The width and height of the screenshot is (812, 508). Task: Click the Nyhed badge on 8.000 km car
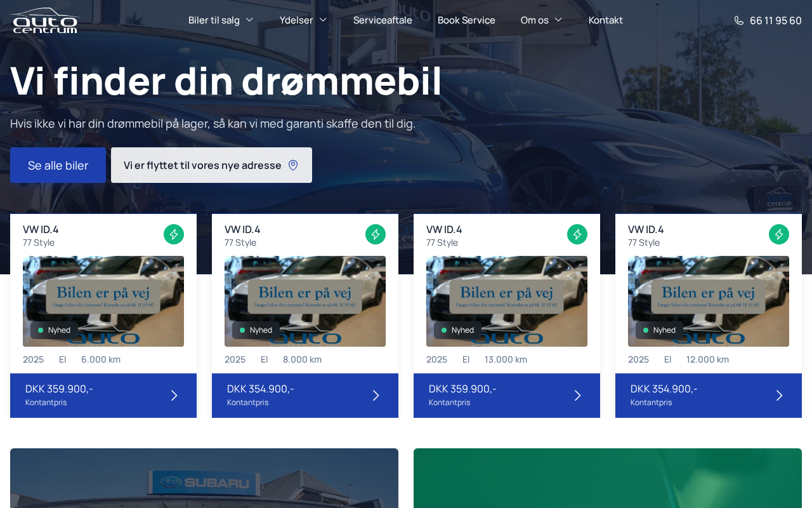[256, 330]
